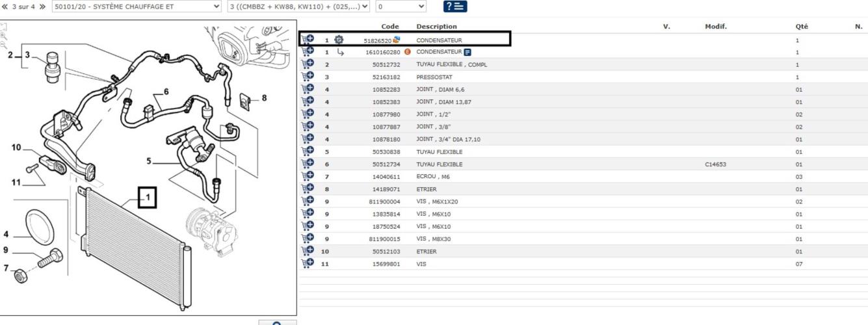The width and height of the screenshot is (868, 325).
Task: Click the Modif. column header
Action: click(716, 27)
